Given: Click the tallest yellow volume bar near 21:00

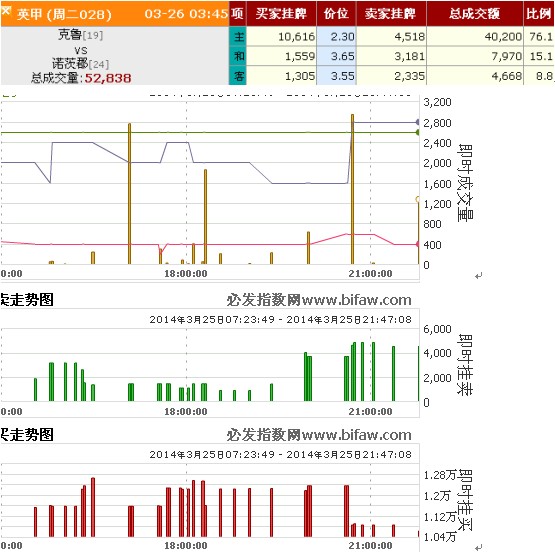Looking at the screenshot, I should coord(352,189).
